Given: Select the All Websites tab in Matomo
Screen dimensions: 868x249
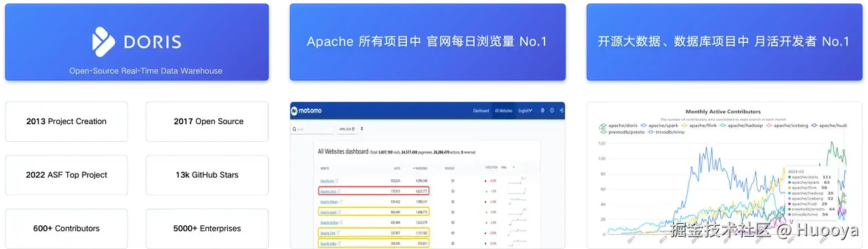Looking at the screenshot, I should [x=503, y=110].
